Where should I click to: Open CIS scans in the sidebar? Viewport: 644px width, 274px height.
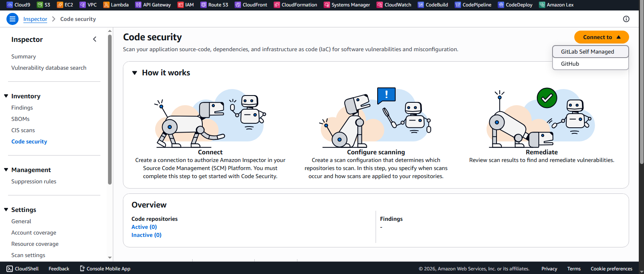23,130
